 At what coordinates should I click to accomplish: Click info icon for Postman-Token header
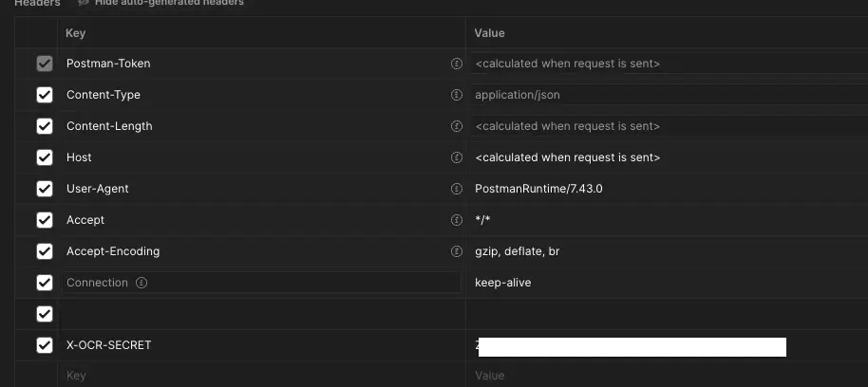456,64
